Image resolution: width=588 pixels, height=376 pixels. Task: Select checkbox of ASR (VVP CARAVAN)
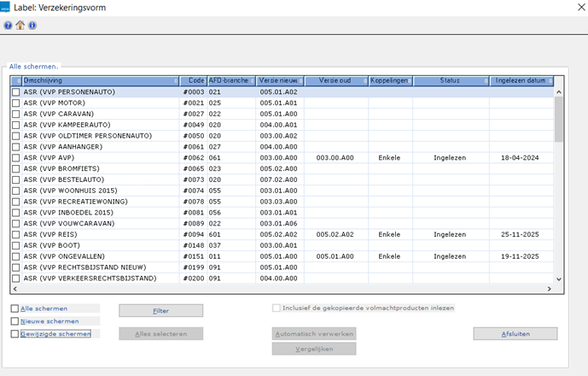coord(15,114)
